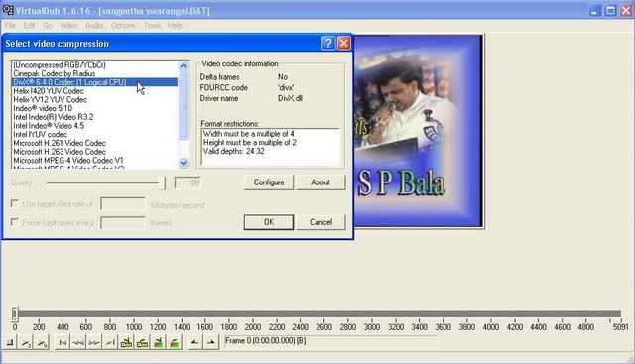Click the Stop playback toolbar icon
Screen dimensions: 635x364
point(10,342)
